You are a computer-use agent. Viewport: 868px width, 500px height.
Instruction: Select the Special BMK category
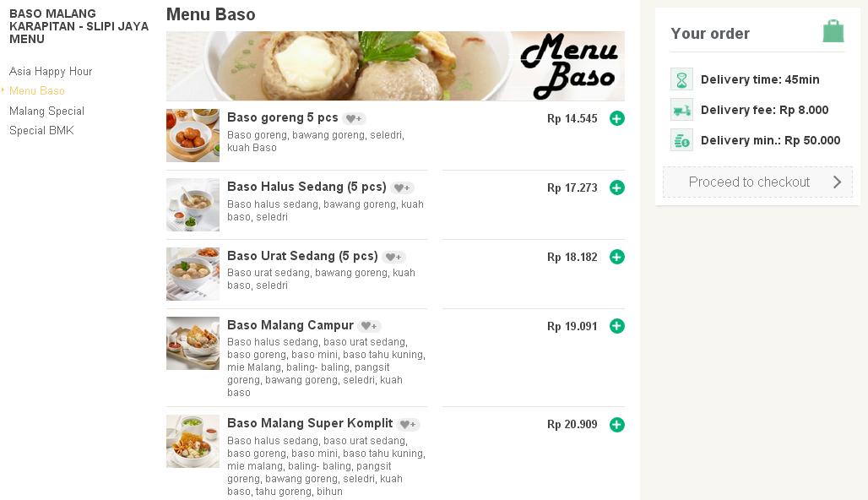41,130
